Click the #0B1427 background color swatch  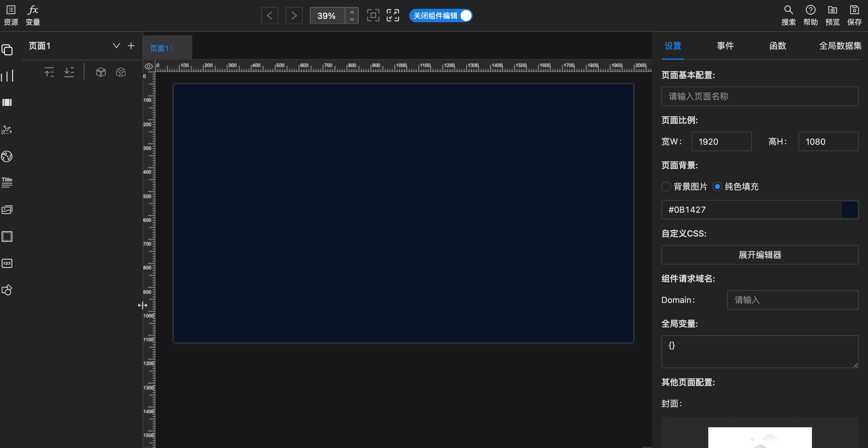849,209
